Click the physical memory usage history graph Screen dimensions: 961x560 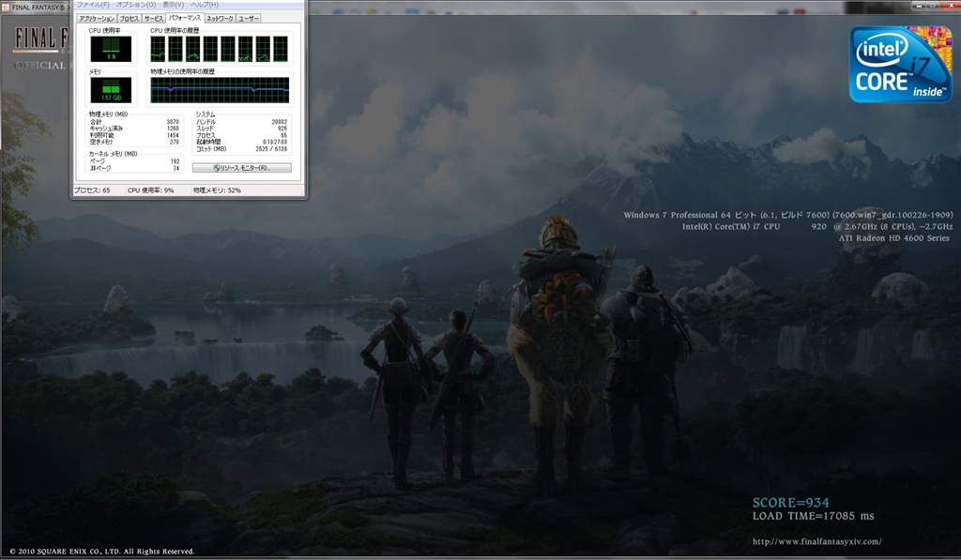pos(220,90)
